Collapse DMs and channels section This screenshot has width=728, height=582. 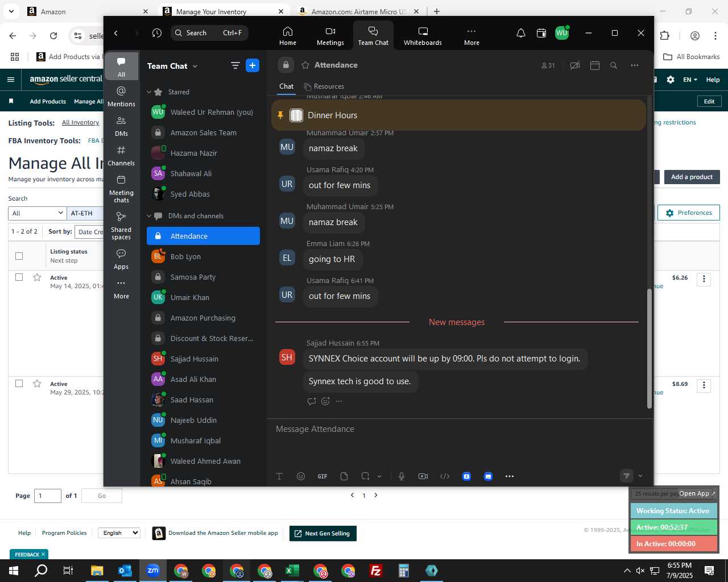point(149,216)
